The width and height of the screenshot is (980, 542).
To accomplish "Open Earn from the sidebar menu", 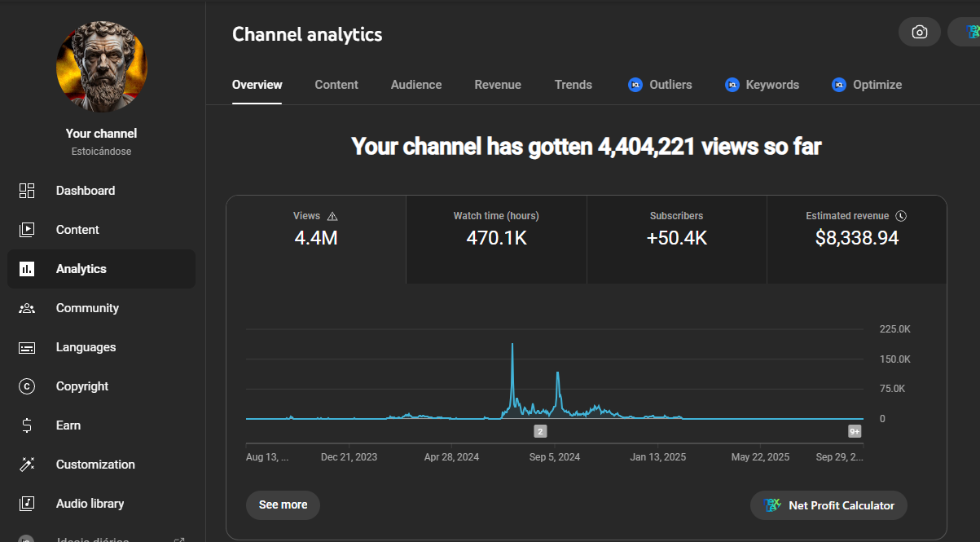I will pos(101,425).
